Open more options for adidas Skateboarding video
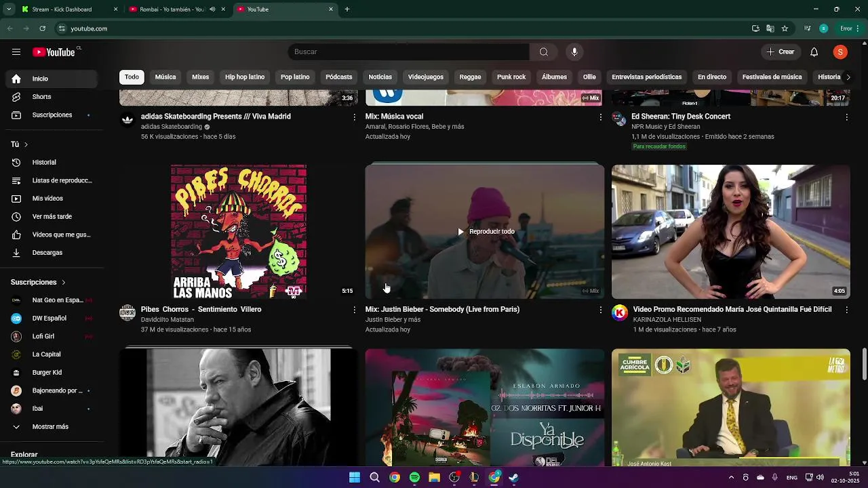868x488 pixels. coord(354,117)
